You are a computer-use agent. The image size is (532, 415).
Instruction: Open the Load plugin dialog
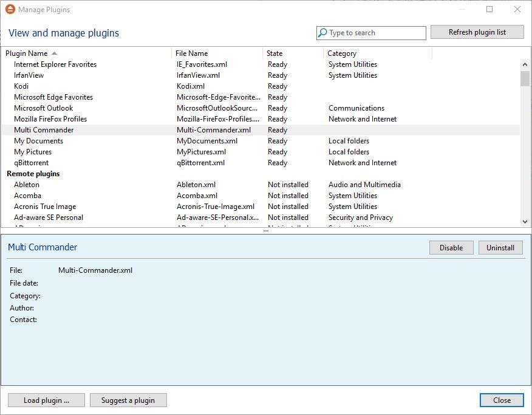47,400
